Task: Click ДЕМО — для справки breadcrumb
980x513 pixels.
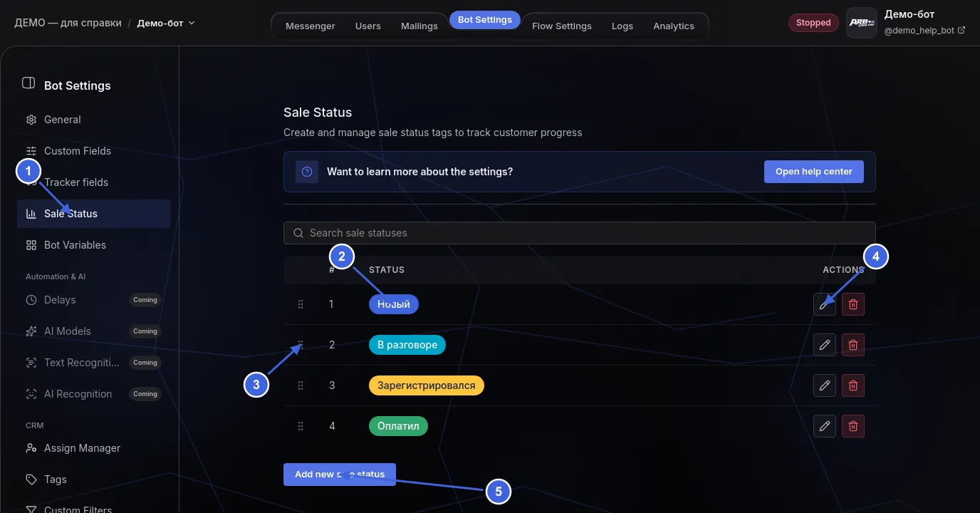Action: tap(68, 23)
